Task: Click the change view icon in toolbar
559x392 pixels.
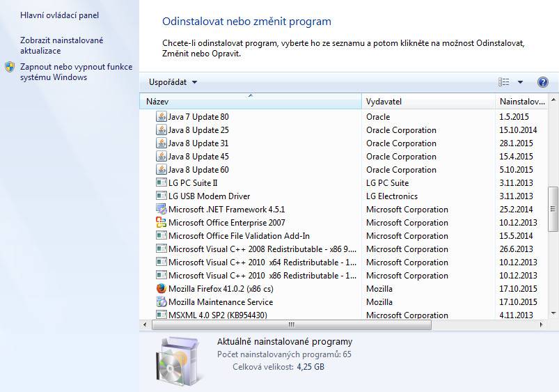Action: pyautogui.click(x=504, y=82)
